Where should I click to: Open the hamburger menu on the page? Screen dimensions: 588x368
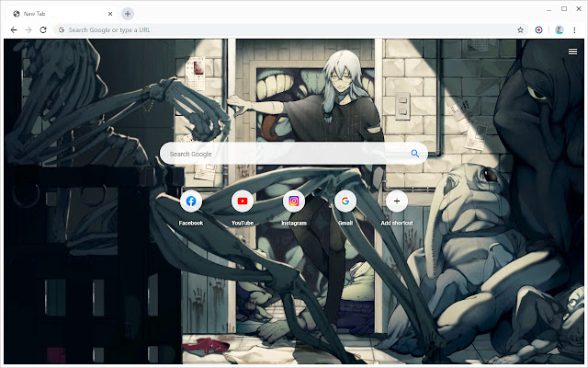[x=572, y=52]
